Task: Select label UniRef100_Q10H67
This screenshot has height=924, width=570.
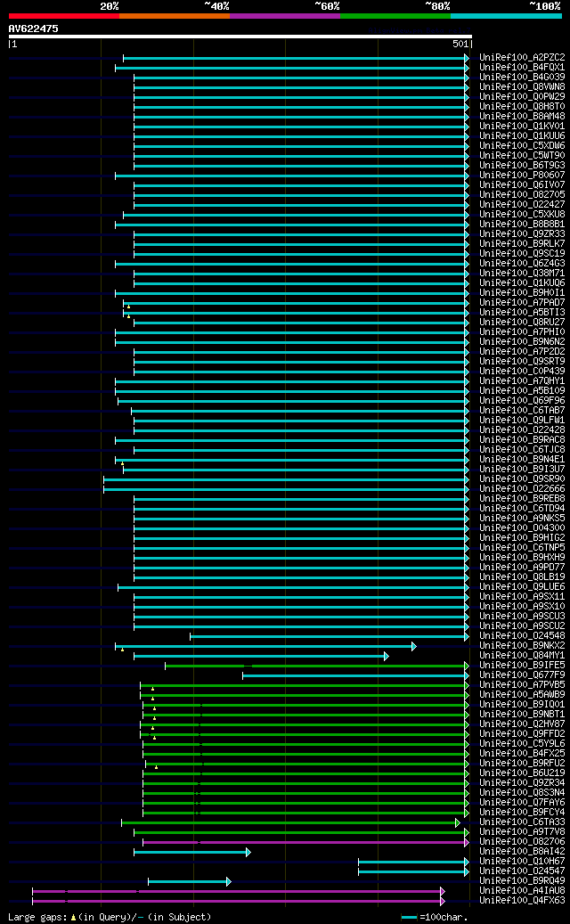Action: pos(522,861)
